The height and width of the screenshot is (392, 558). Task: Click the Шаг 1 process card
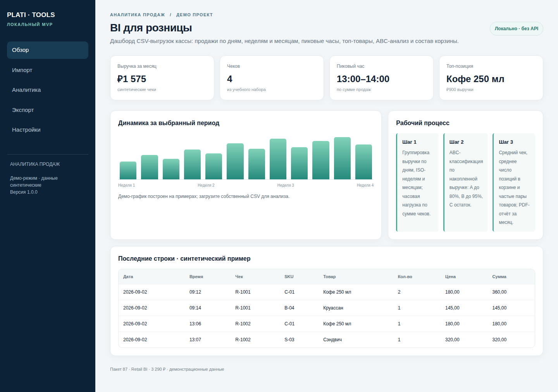417,182
